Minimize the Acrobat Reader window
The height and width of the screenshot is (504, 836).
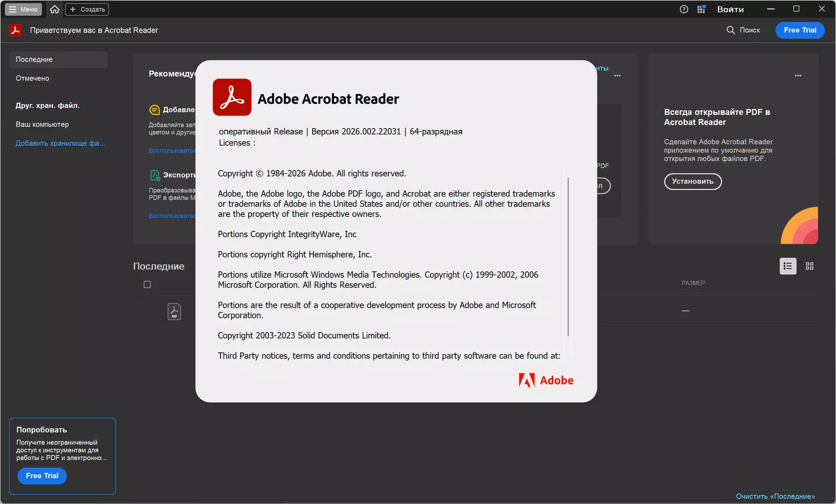tap(771, 9)
